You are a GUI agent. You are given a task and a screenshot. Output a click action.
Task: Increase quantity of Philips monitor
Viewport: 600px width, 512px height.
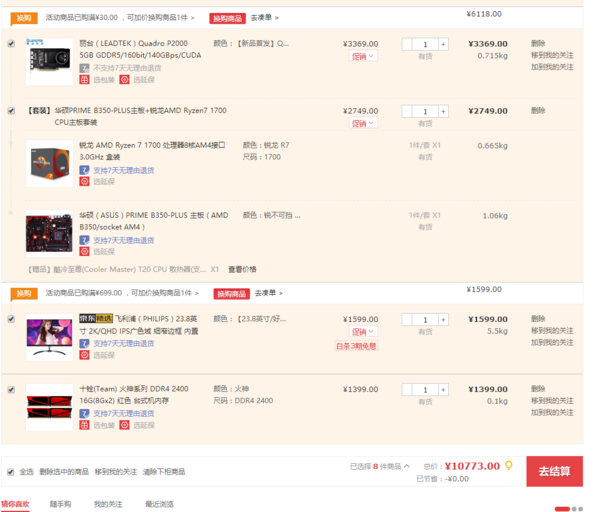point(443,320)
